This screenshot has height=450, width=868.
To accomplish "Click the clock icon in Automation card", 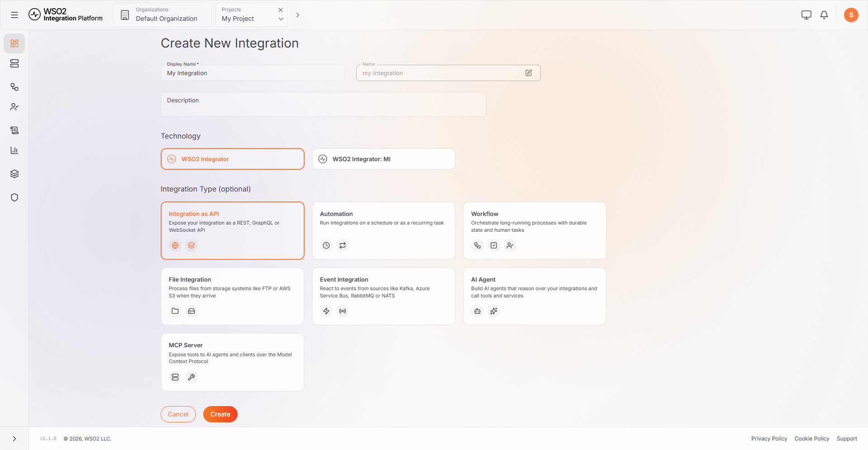I will [326, 245].
